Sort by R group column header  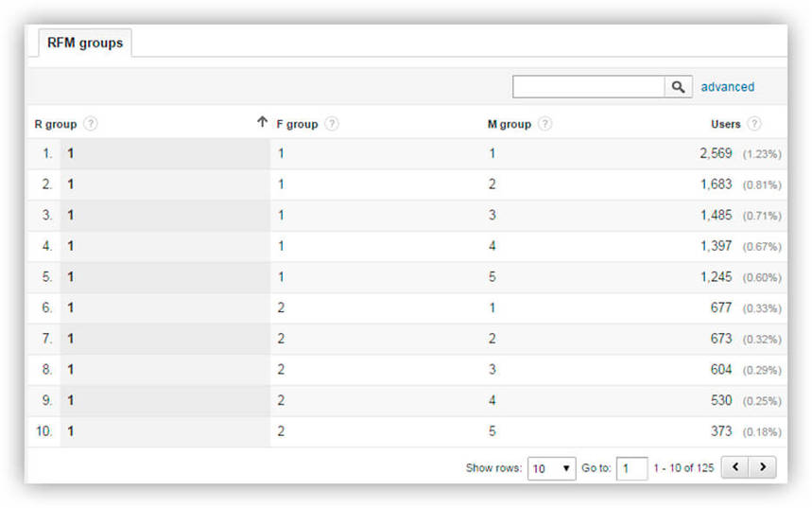56,124
